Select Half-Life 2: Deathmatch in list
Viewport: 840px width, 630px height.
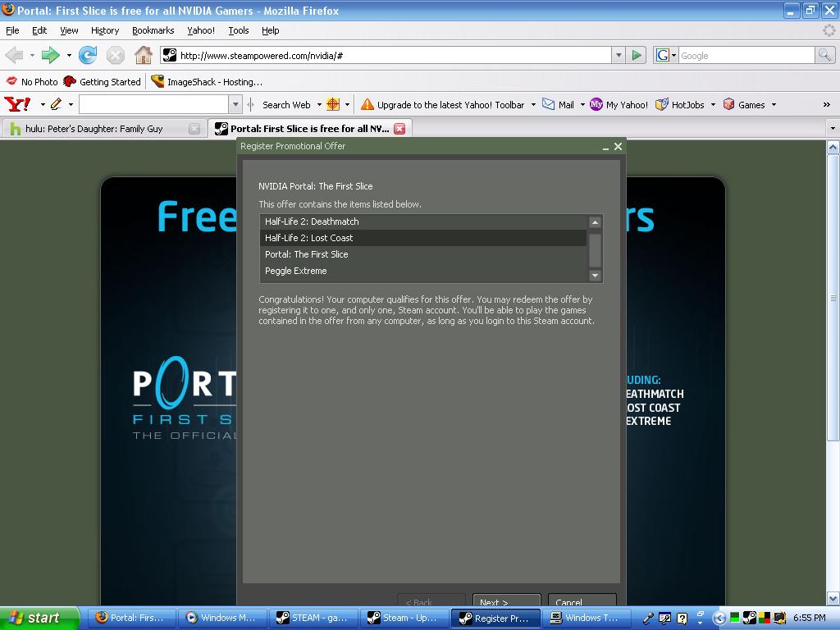pyautogui.click(x=312, y=221)
